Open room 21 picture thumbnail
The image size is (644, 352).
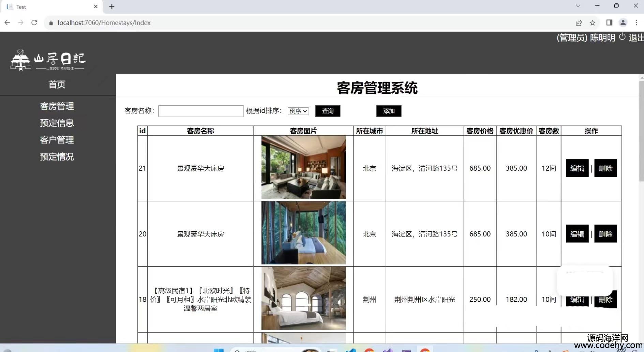coord(303,167)
